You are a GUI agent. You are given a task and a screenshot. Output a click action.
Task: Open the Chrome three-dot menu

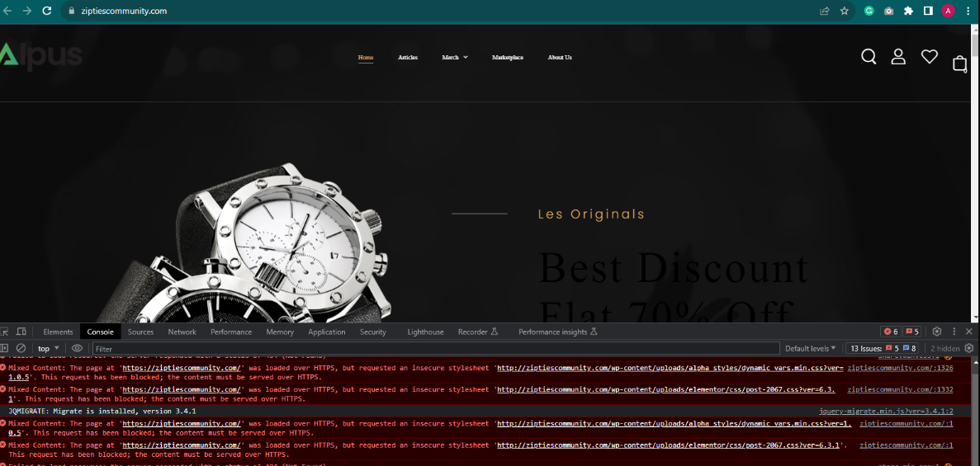(x=968, y=11)
